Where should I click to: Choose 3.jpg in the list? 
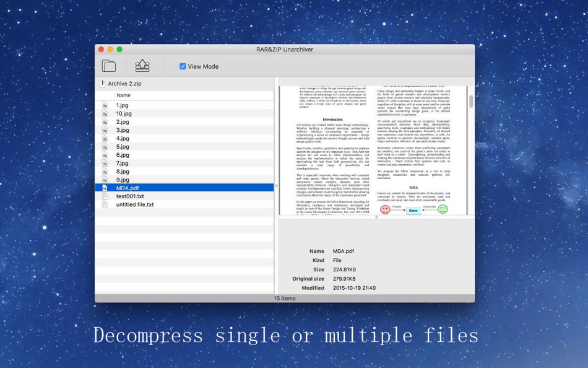[184, 130]
